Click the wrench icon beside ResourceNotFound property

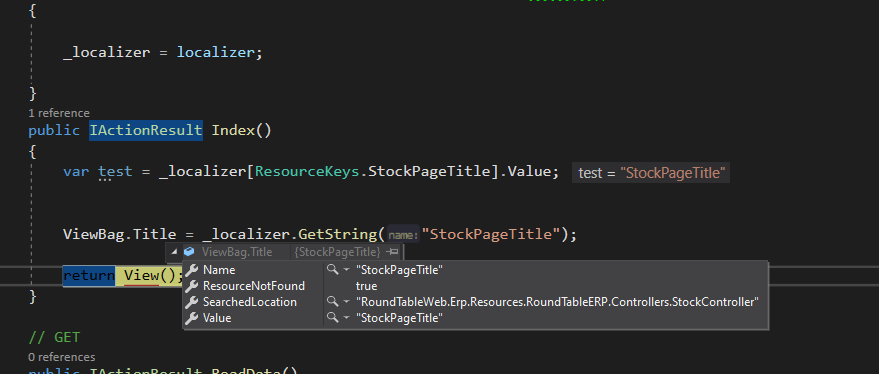[x=192, y=286]
